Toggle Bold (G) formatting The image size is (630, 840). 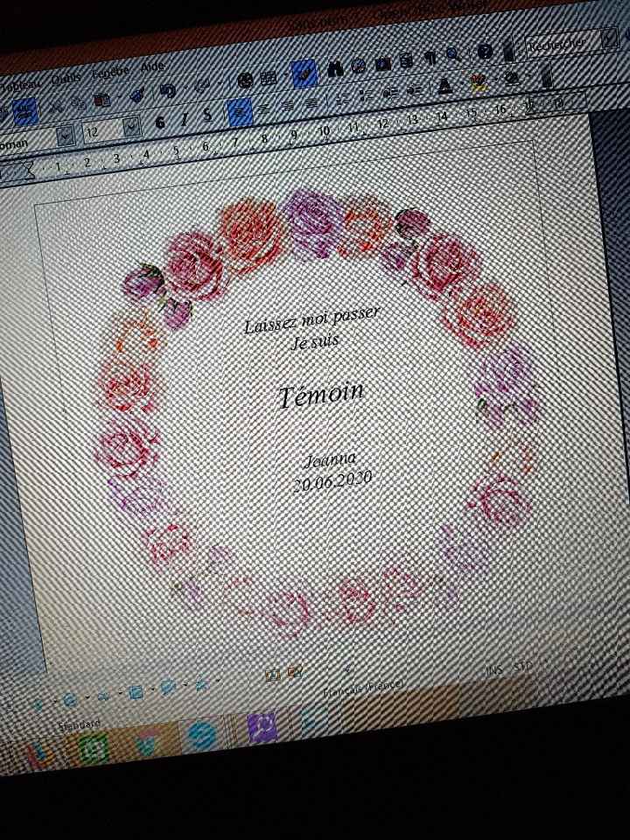tap(159, 122)
